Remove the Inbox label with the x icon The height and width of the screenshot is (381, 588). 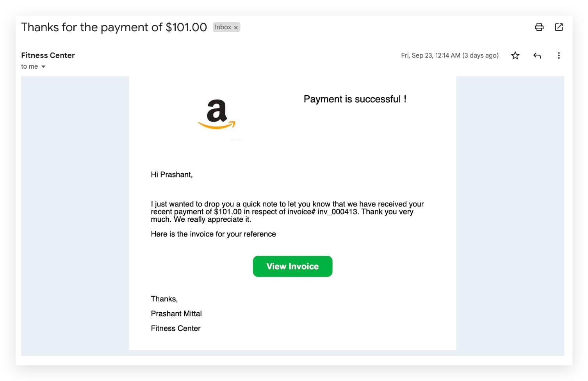[236, 27]
